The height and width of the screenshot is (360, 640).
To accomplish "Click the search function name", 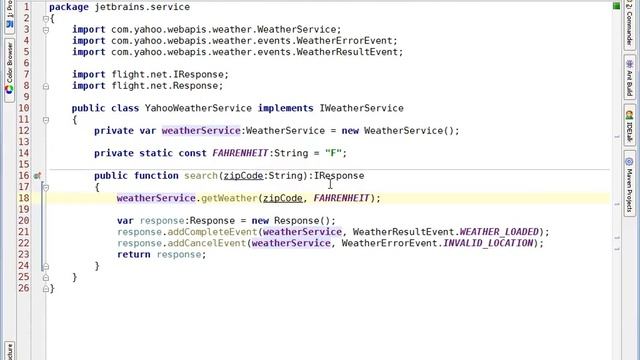I will (x=201, y=176).
